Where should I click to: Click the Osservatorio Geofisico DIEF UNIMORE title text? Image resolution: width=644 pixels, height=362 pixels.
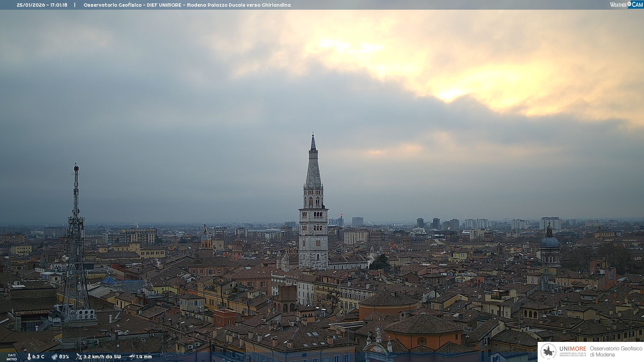187,5
